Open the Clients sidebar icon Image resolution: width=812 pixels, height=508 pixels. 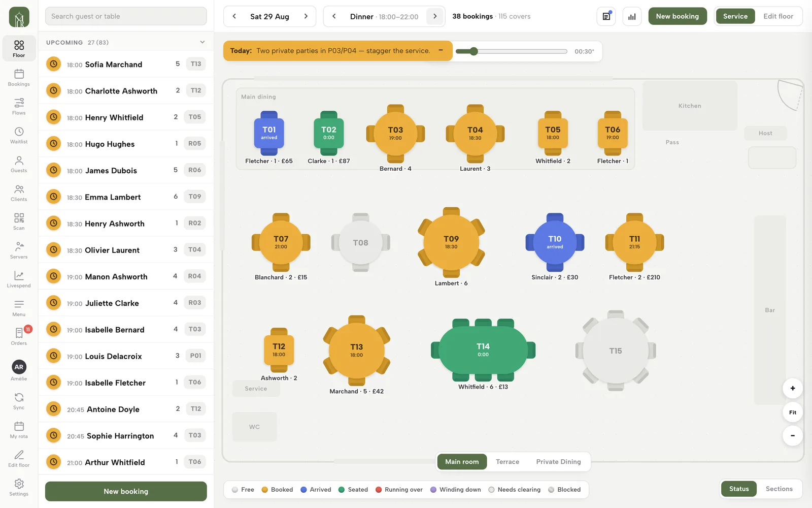(x=19, y=193)
